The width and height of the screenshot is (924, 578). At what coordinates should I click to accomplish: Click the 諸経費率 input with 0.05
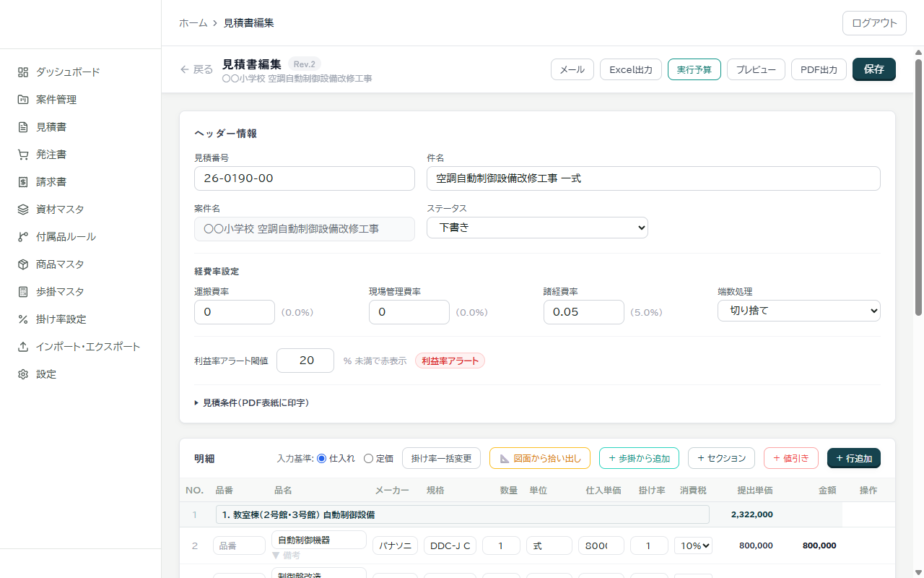(x=584, y=312)
